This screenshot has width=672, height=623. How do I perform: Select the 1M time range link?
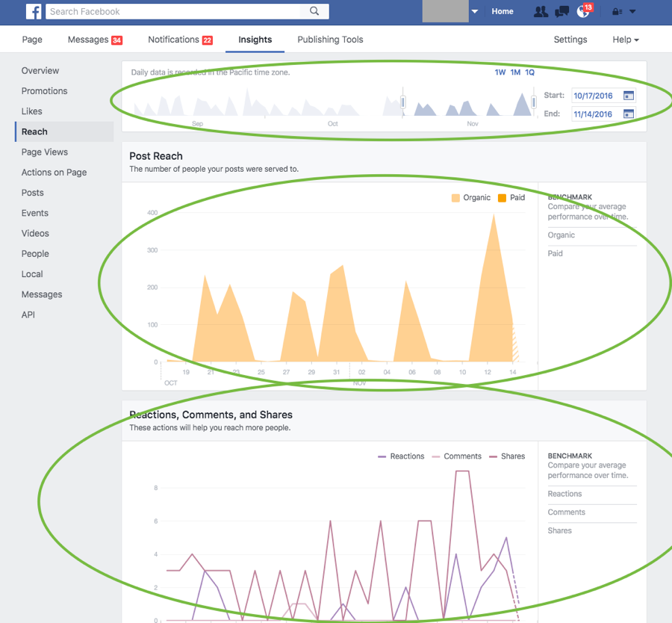point(515,72)
